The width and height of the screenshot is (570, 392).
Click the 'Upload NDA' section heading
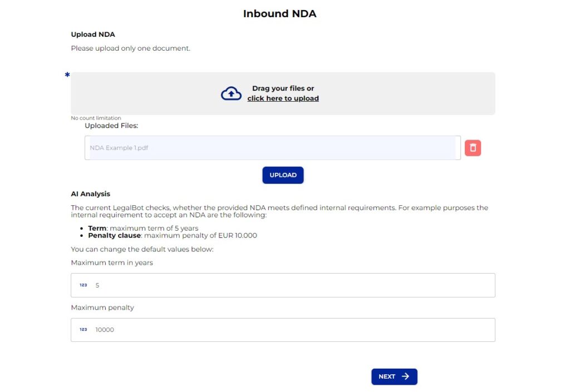93,34
